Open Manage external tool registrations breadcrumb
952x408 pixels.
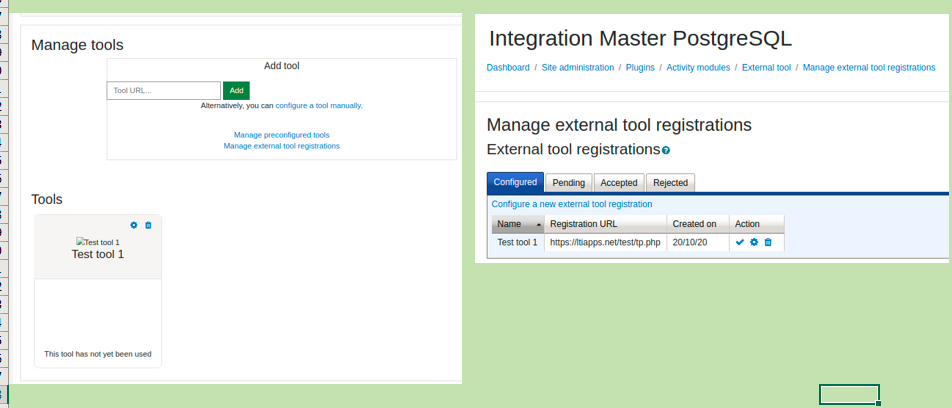pyautogui.click(x=869, y=68)
